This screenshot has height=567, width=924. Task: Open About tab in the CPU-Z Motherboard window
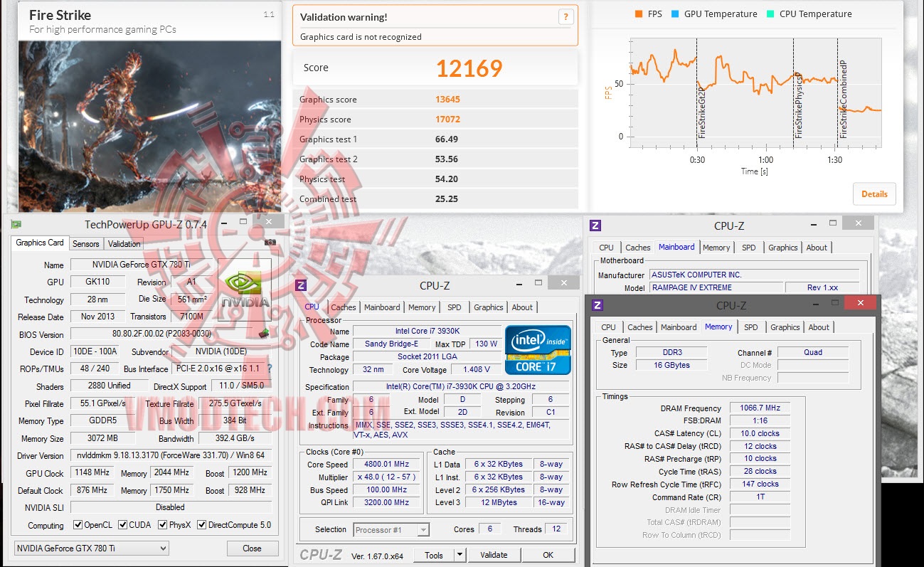tap(817, 248)
